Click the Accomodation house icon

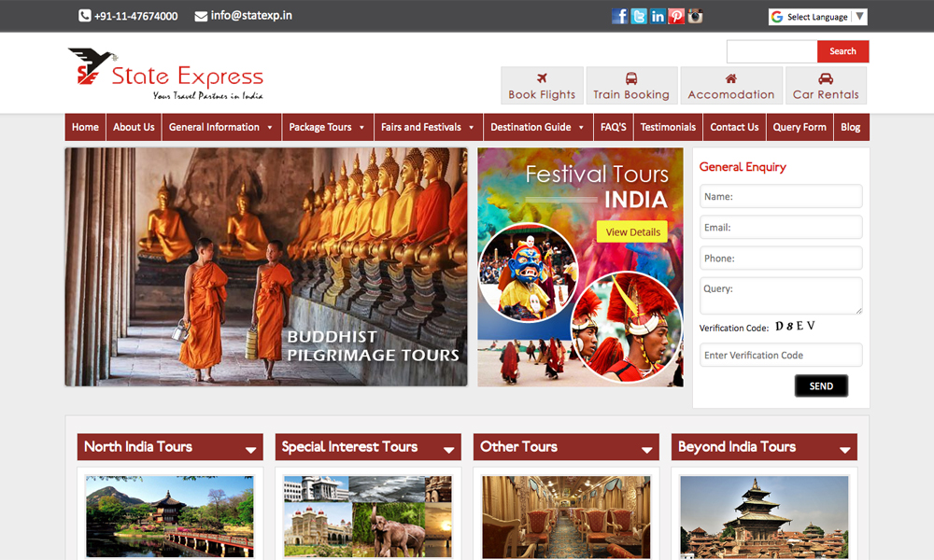click(730, 78)
